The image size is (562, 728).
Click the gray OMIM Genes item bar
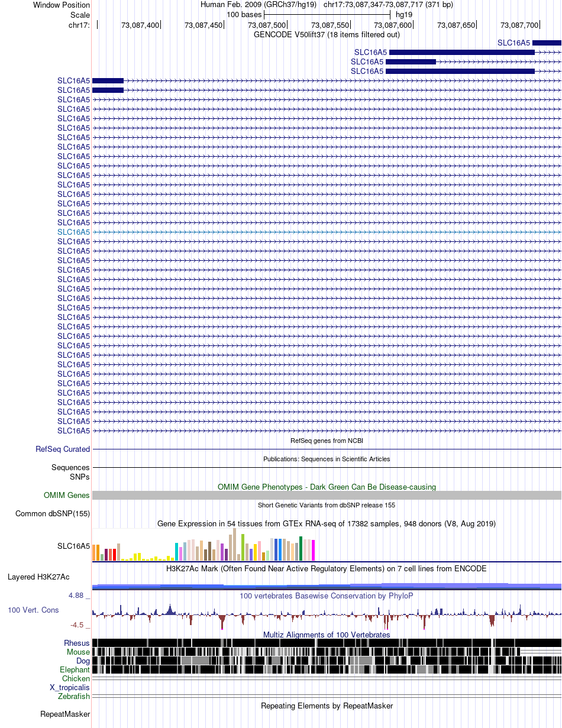327,495
